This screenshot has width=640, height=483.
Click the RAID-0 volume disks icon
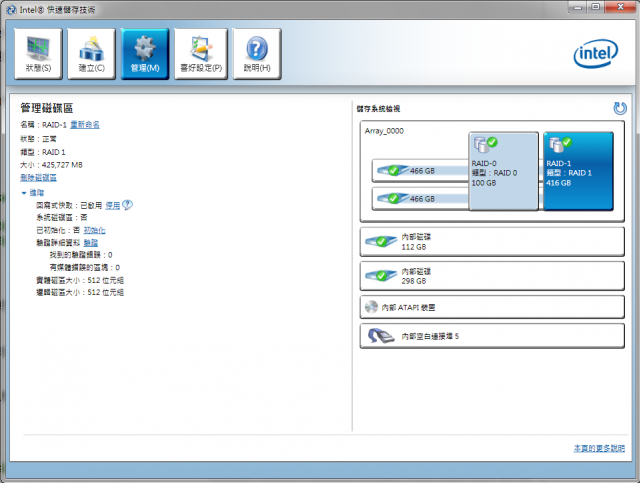point(485,143)
